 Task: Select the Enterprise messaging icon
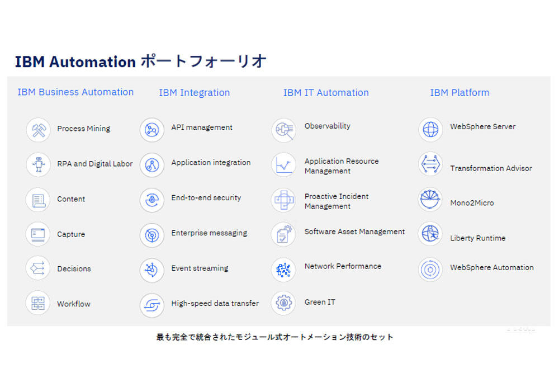(152, 235)
